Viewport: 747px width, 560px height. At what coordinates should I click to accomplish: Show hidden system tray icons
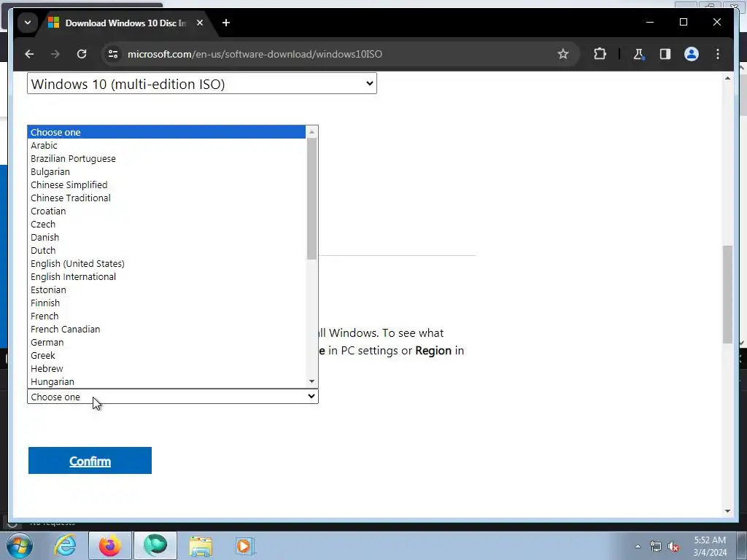tap(638, 546)
